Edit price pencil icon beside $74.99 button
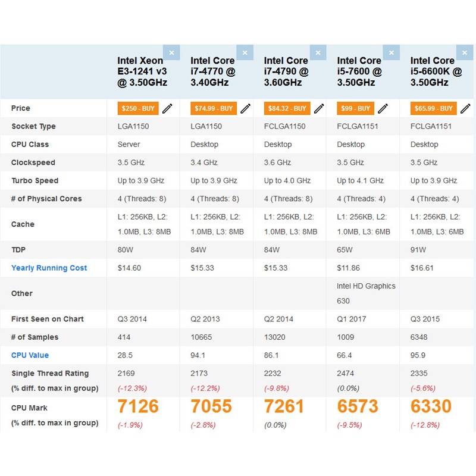Screen dimensions: 476x476 [245, 108]
